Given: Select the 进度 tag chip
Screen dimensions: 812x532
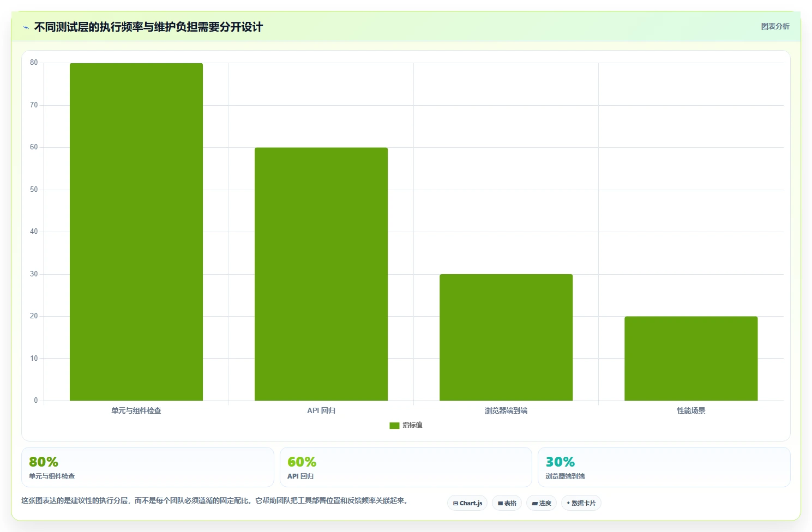Looking at the screenshot, I should [542, 503].
